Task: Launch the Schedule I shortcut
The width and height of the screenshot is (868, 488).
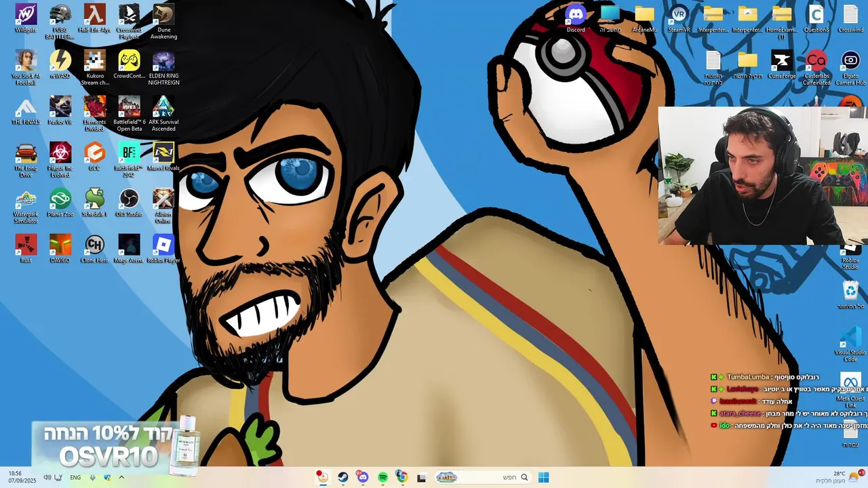Action: coord(94,203)
